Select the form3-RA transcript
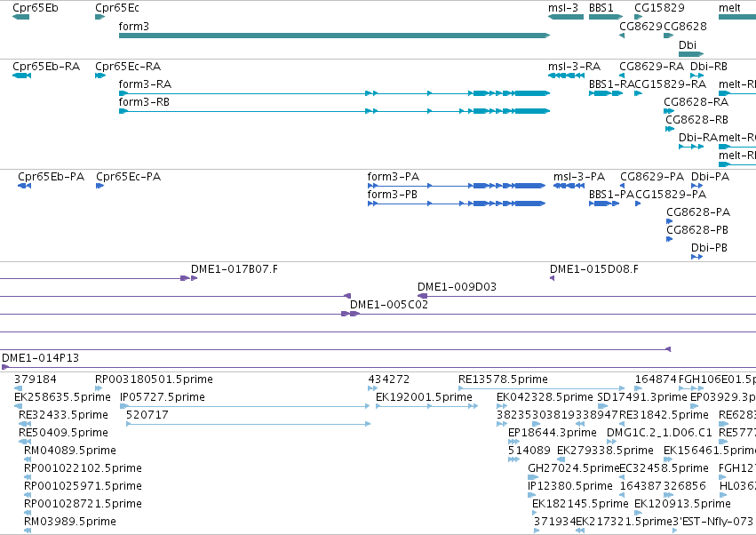 tap(334, 93)
